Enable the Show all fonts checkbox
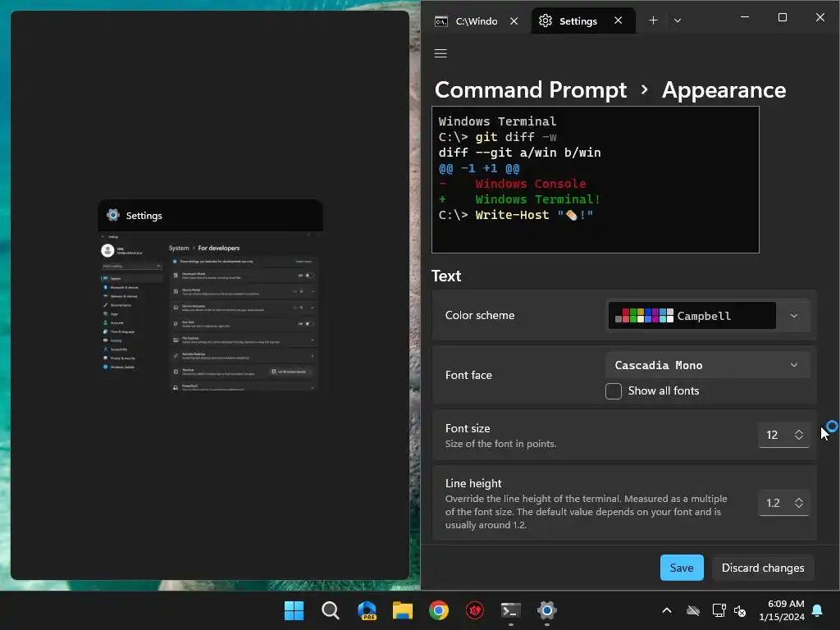840x630 pixels. 614,391
